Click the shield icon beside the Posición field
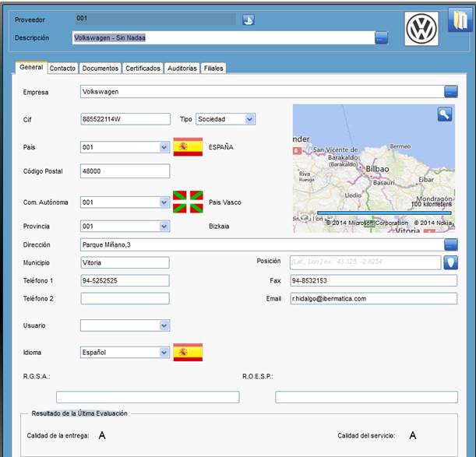Screen dimensions: 476x457 coord(451,262)
